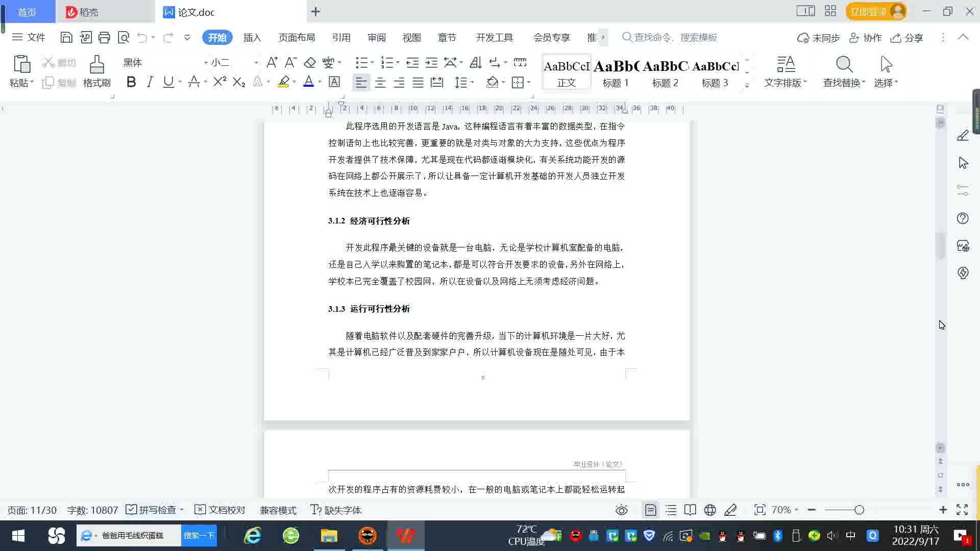Screen dimensions: 980x551
Task: Open settings sliders icon in right sidebar
Action: 963,190
